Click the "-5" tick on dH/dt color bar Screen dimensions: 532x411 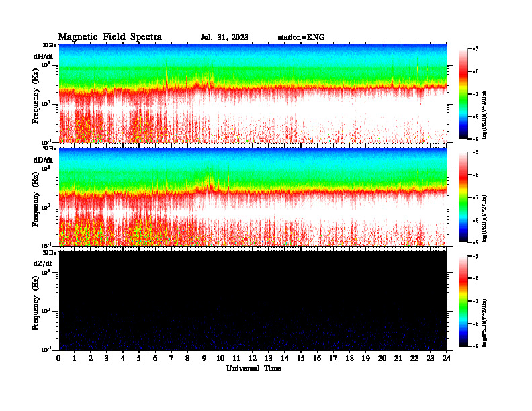(476, 49)
